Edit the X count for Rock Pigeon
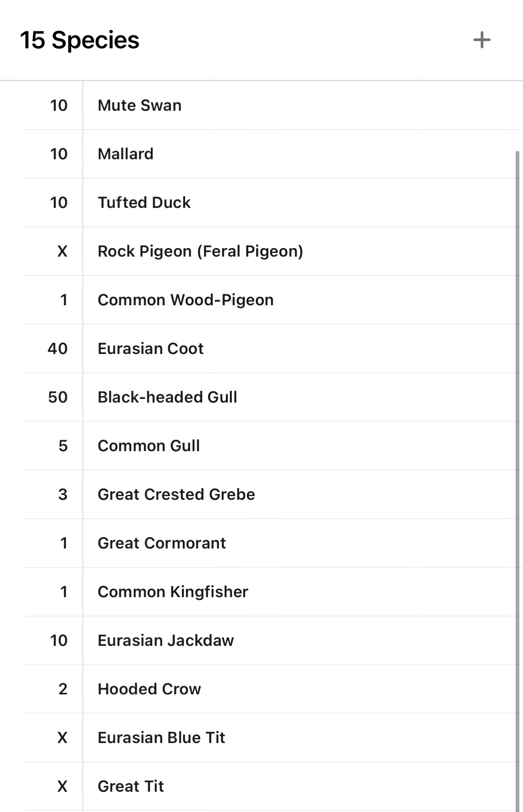 coord(62,251)
